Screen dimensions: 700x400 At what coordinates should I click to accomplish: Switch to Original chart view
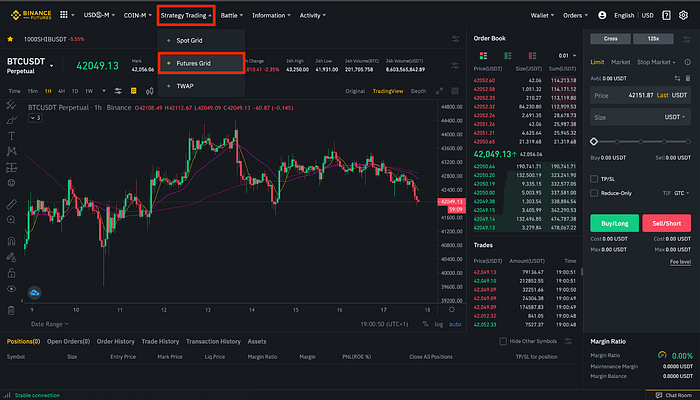[x=355, y=91]
